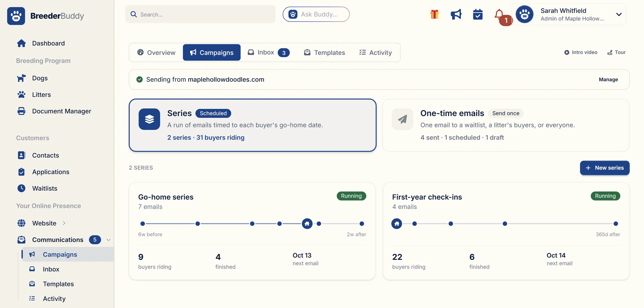
Task: Click the Waitlists clock icon
Action: click(x=21, y=188)
